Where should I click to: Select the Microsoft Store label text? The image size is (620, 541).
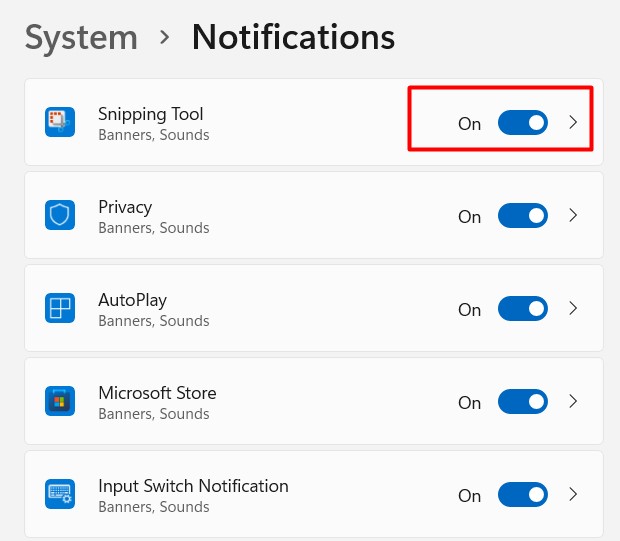(157, 393)
